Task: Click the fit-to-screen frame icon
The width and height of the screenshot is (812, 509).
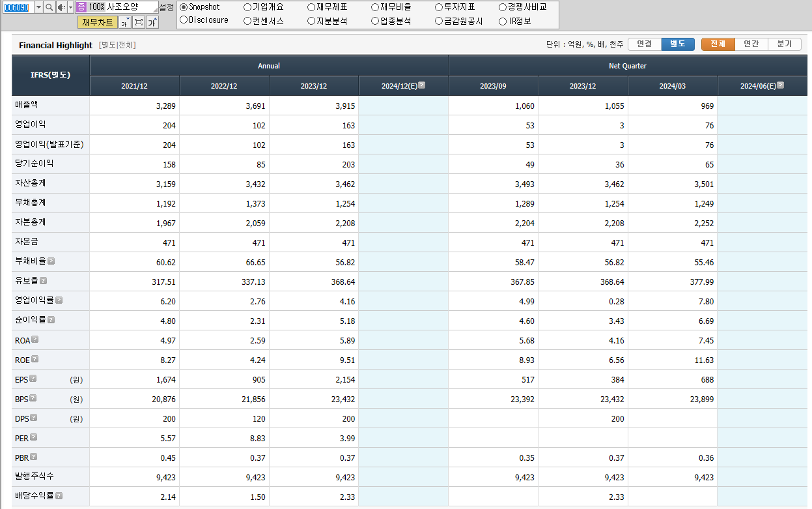Action: 138,22
